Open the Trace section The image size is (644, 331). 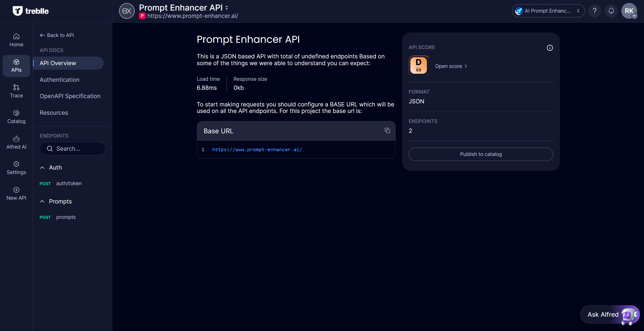(16, 91)
